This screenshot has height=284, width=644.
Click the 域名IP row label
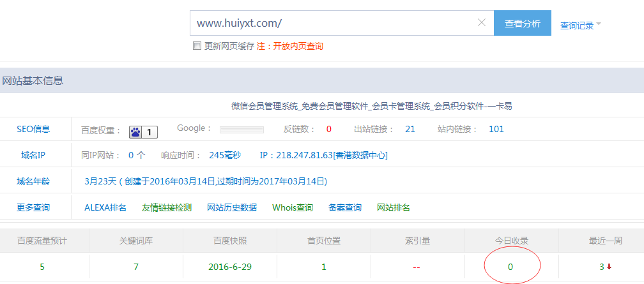tap(33, 156)
